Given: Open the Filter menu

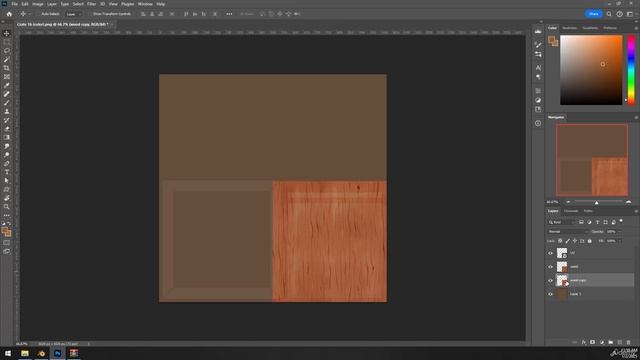Looking at the screenshot, I should (91, 4).
